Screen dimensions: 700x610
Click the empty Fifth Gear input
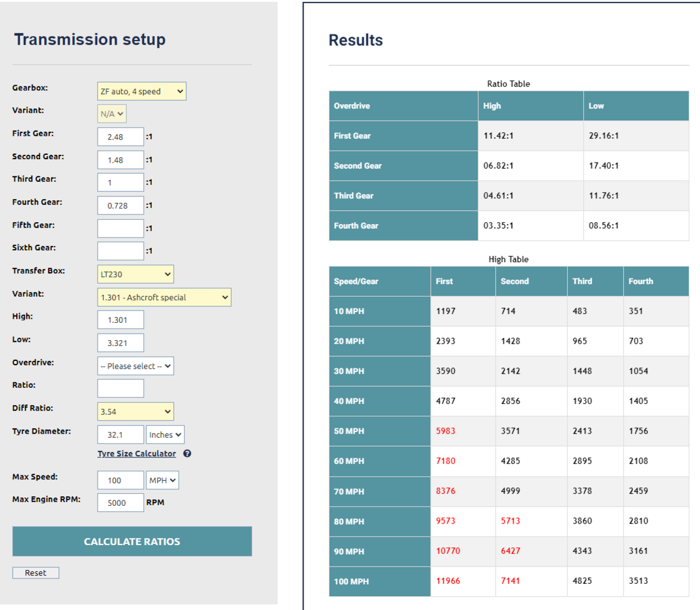120,228
